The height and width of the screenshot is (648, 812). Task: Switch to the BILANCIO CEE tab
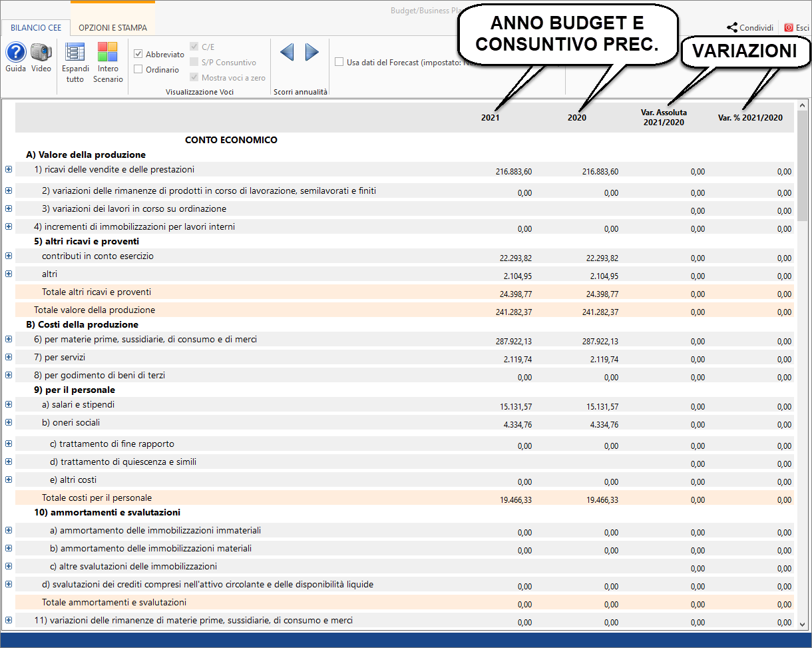click(x=36, y=28)
